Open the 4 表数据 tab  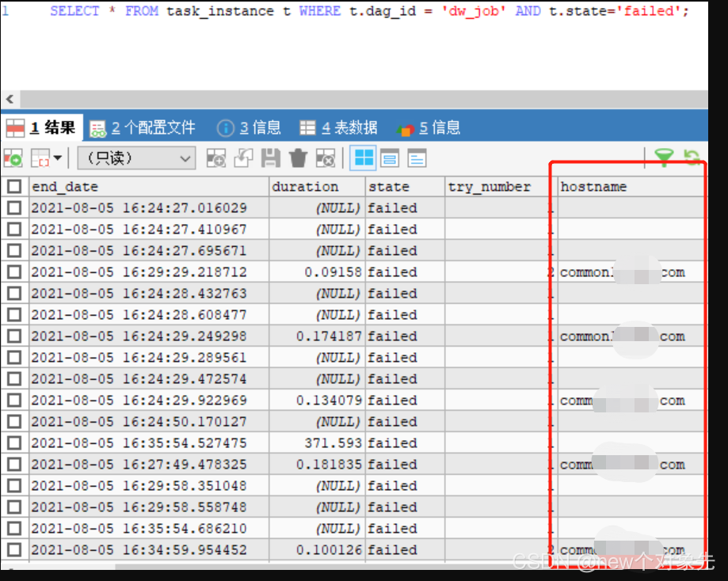click(339, 127)
